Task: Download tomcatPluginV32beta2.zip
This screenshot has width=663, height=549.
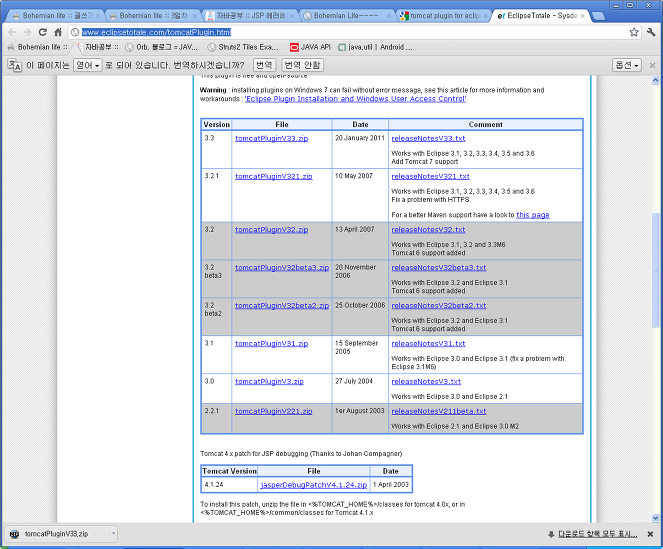Action: point(282,306)
